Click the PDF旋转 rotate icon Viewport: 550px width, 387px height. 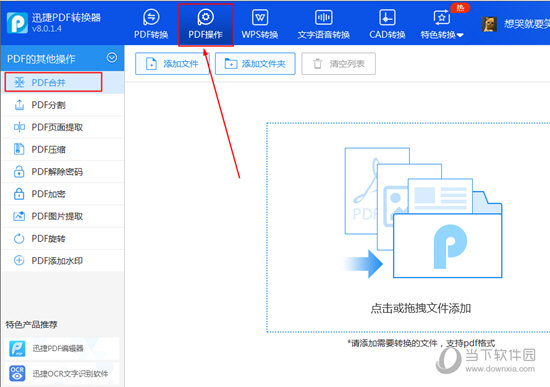[x=19, y=239]
